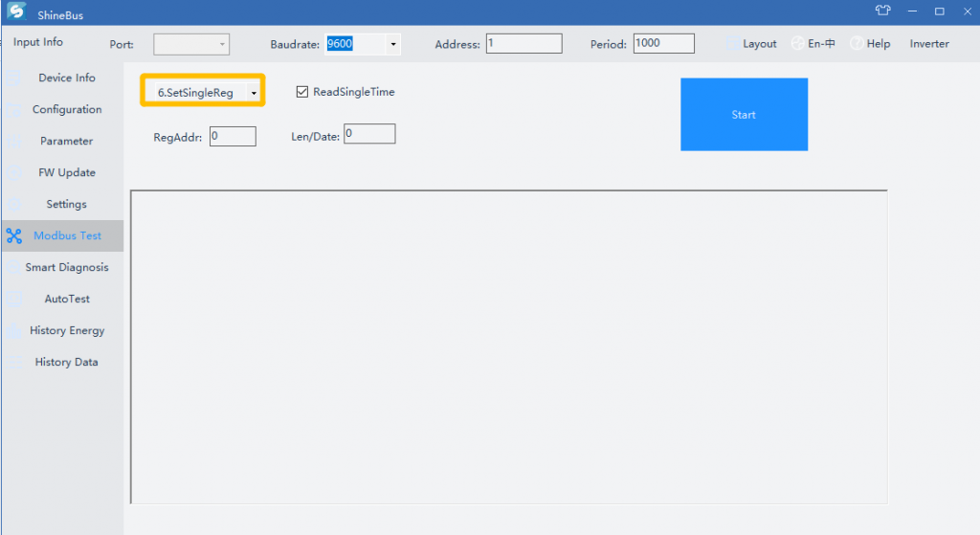The height and width of the screenshot is (535, 980).
Task: Open the Help toolbar item
Action: coord(870,44)
